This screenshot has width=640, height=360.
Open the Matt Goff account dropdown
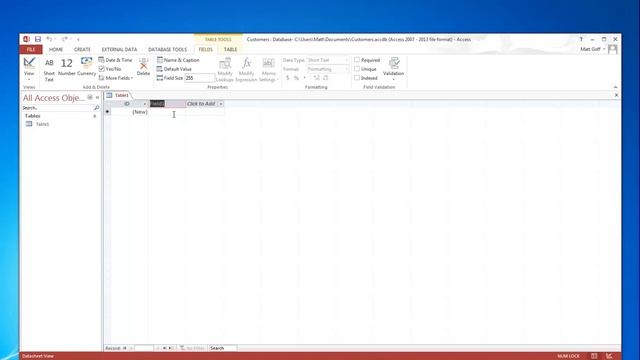point(593,49)
